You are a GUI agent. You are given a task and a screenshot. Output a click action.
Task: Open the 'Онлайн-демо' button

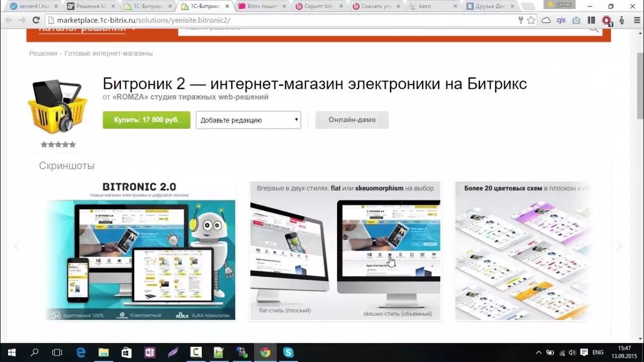(352, 120)
